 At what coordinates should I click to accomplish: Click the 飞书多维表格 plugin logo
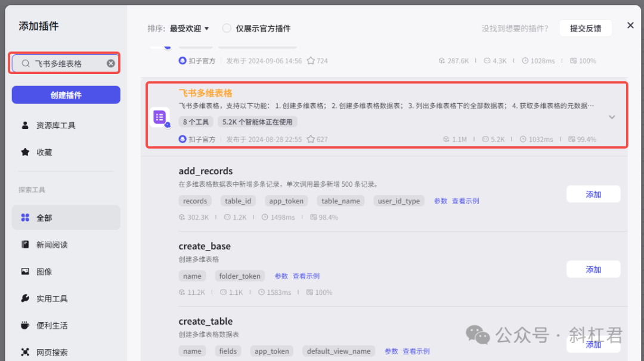(160, 117)
